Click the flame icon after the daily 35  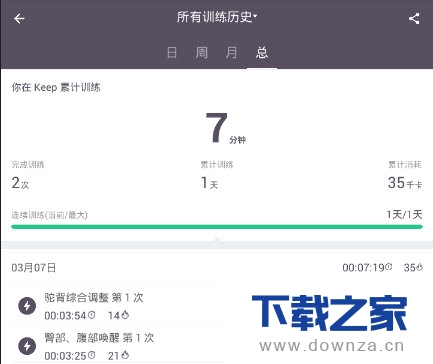point(420,267)
